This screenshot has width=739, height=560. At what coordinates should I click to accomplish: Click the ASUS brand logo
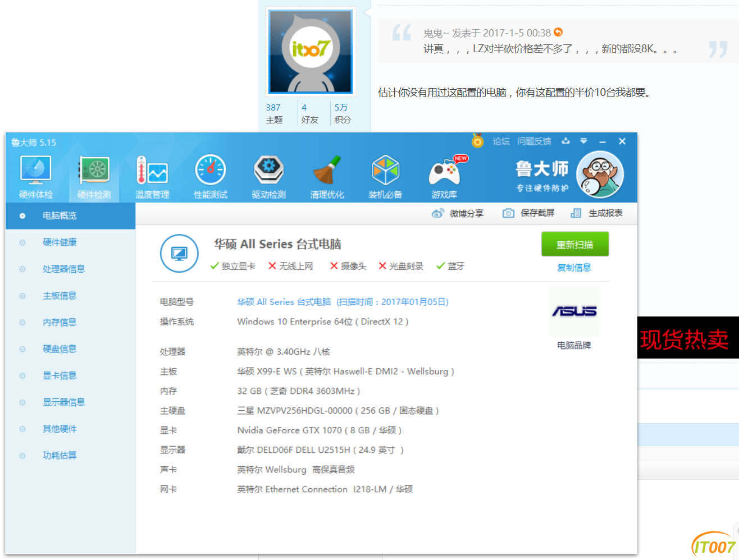[x=574, y=311]
